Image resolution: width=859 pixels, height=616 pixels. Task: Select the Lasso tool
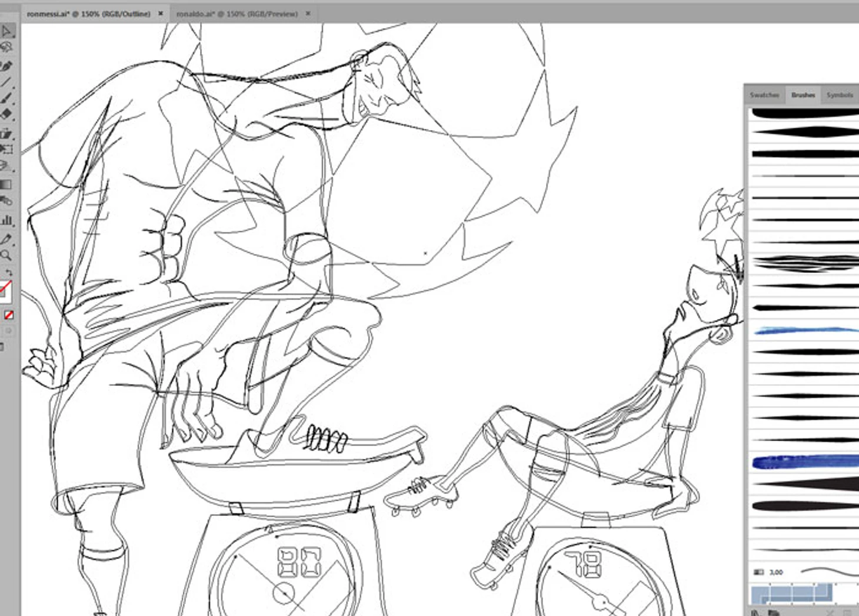click(x=6, y=48)
